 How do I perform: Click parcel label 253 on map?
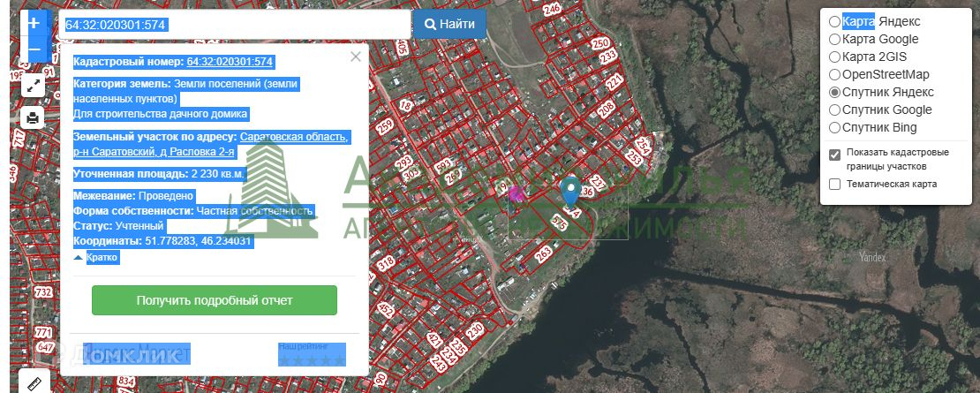point(635,157)
